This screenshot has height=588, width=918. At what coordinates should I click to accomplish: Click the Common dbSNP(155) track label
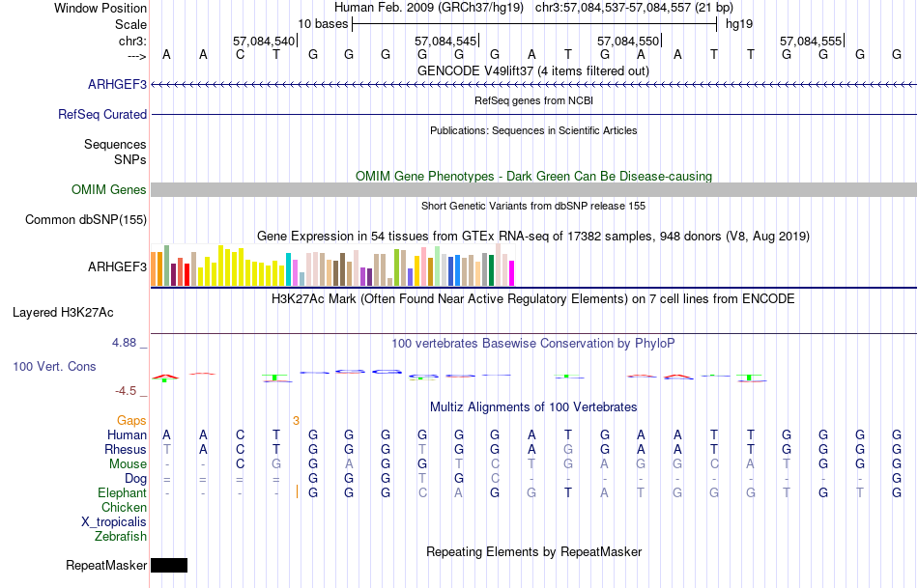point(86,219)
